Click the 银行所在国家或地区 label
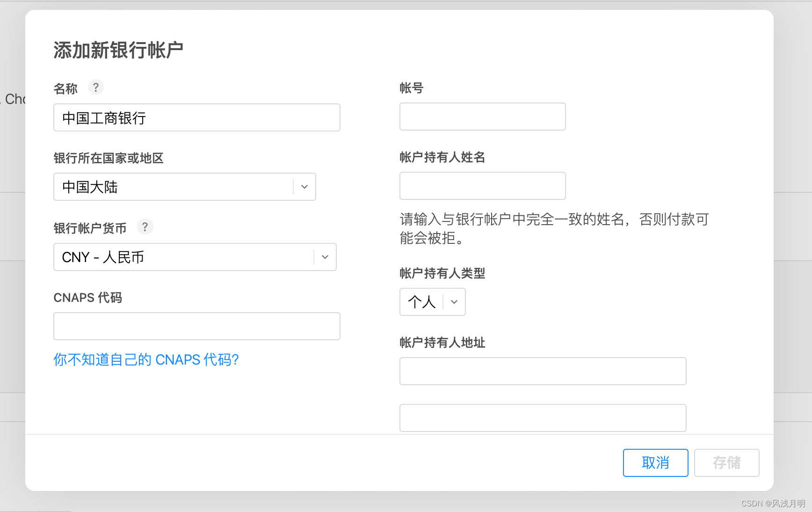 click(109, 158)
